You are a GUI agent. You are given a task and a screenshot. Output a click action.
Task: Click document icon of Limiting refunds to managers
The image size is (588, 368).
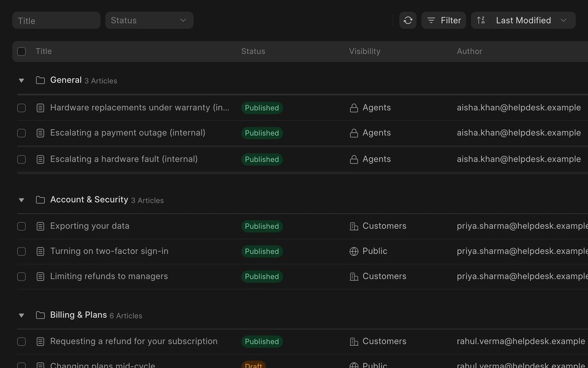40,277
